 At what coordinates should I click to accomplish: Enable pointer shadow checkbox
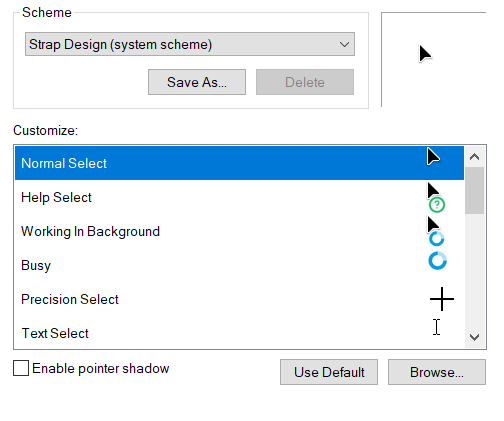tap(21, 368)
